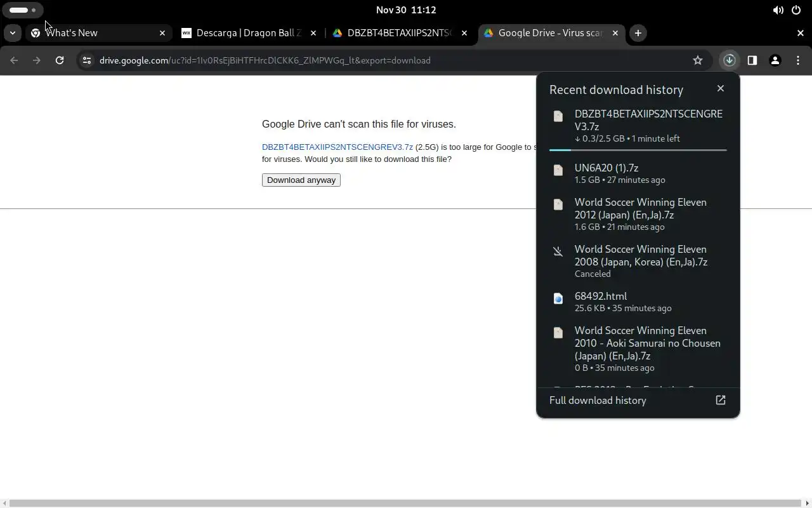Click the HTML file icon for 68492.html

click(558, 298)
